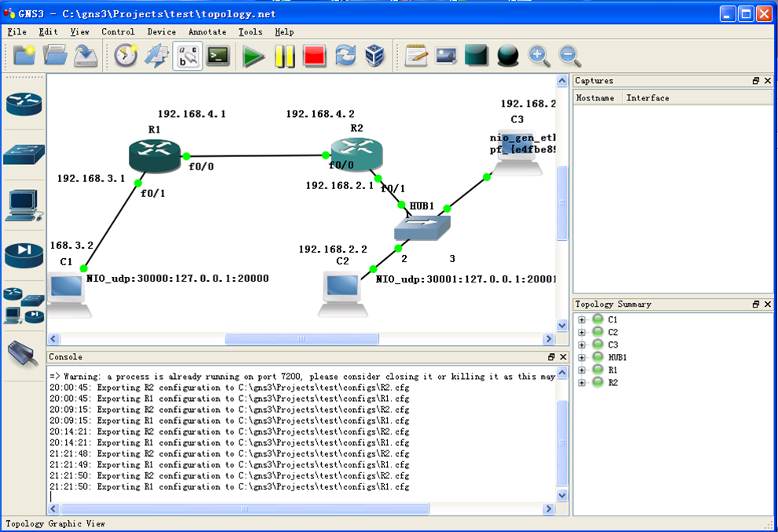The height and width of the screenshot is (532, 778).
Task: Click the VirtualBox cube icon
Action: (375, 56)
